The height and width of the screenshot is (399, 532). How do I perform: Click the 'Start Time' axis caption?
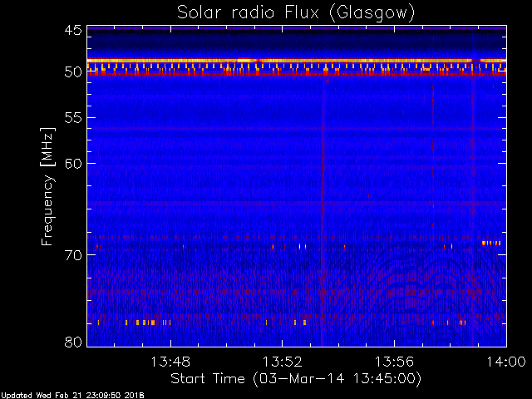click(x=207, y=378)
